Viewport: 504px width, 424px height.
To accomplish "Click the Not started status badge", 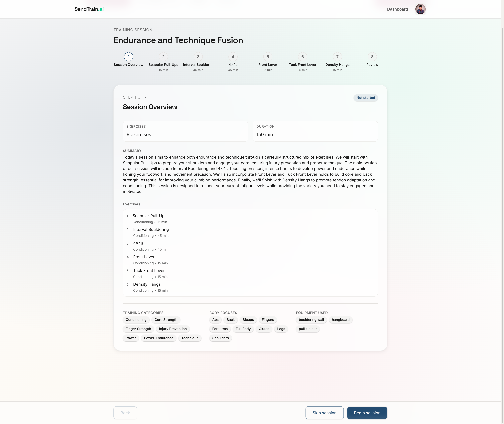I will pos(365,98).
